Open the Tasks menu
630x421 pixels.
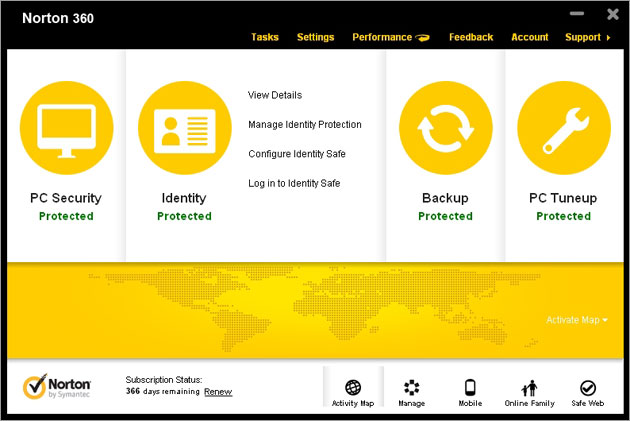point(265,37)
